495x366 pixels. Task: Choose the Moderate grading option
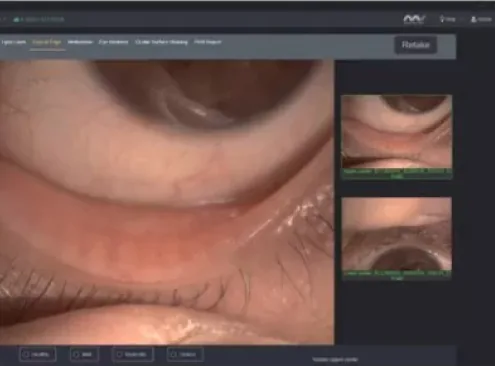point(133,354)
